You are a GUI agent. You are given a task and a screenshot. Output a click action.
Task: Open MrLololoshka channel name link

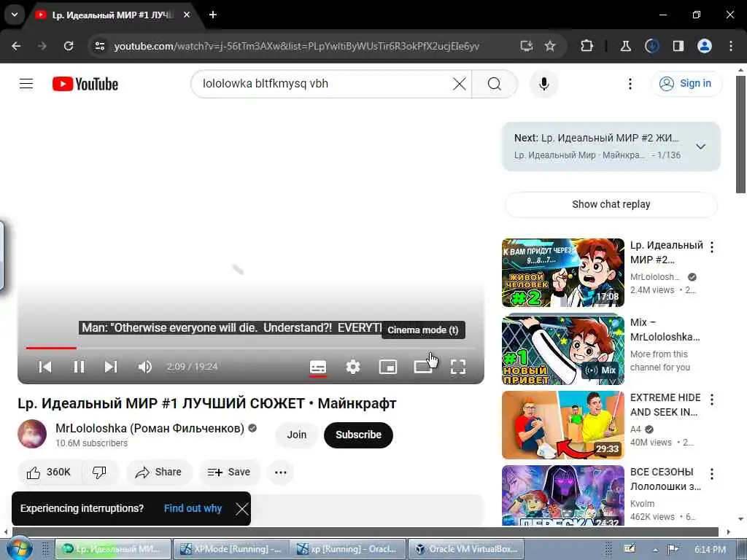click(150, 428)
